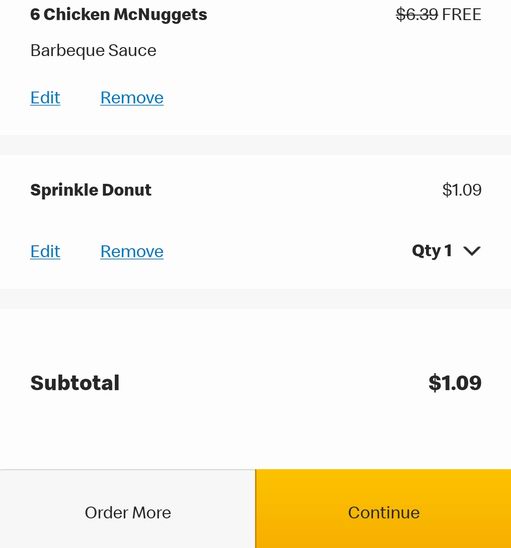Open the Qty 1 quantity dropdown
This screenshot has width=511, height=548.
(x=446, y=251)
